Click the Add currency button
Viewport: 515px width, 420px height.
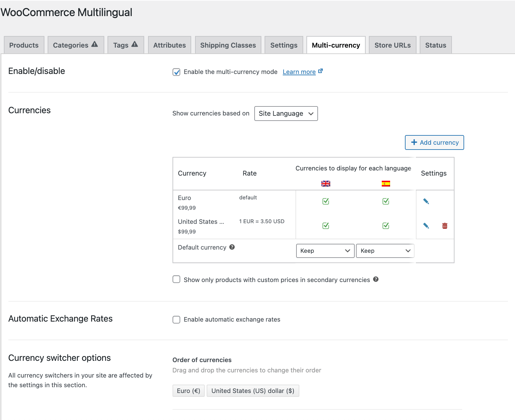coord(435,142)
